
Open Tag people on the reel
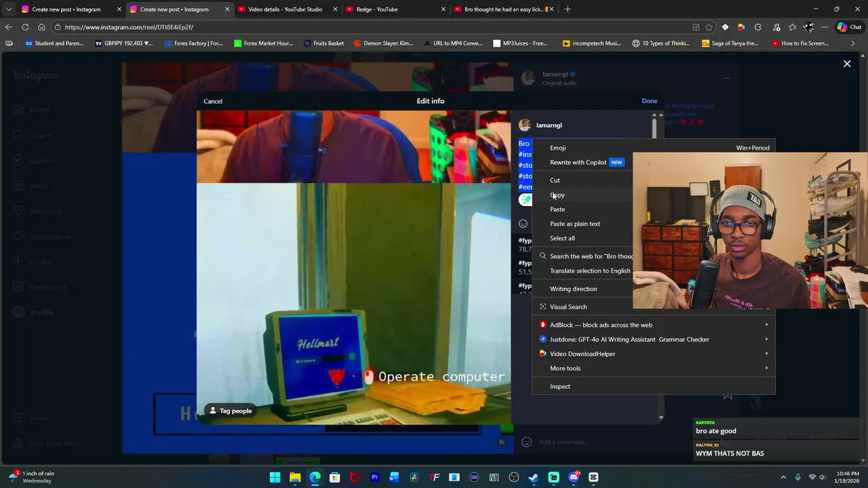coord(230,411)
